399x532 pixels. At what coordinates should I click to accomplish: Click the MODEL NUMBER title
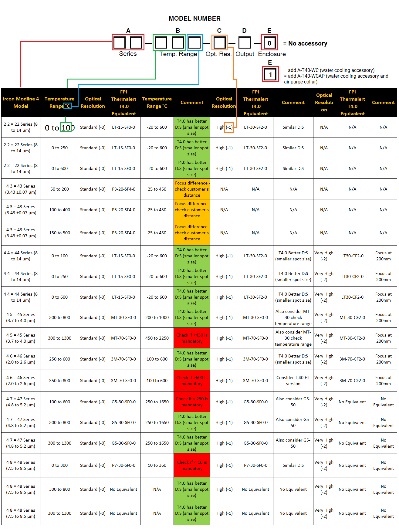(194, 19)
